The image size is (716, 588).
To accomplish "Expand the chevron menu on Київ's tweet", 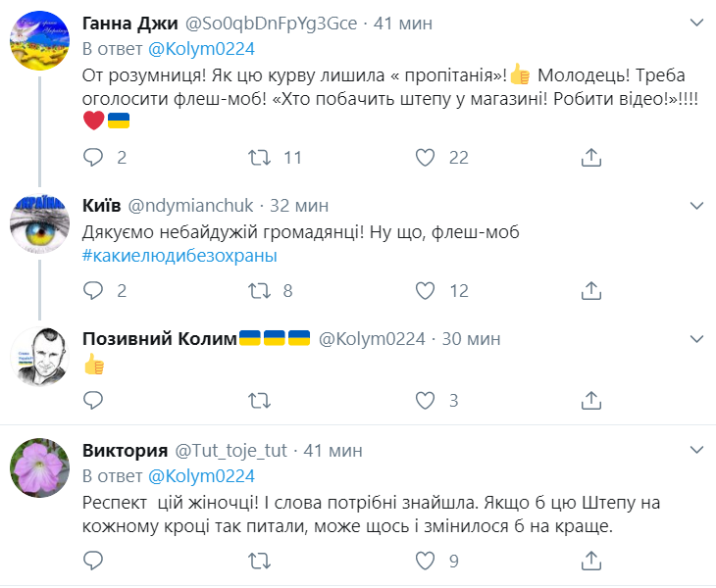I will click(x=696, y=206).
